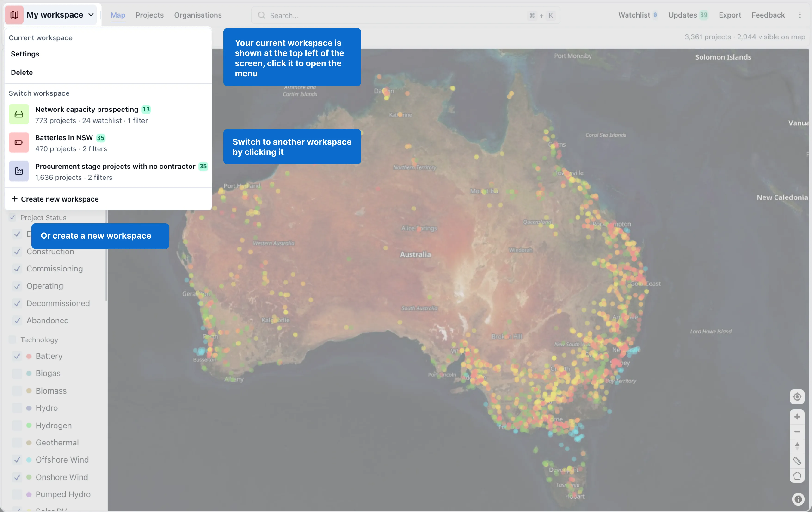Click the locate-me target map icon
The width and height of the screenshot is (812, 512).
pos(797,397)
